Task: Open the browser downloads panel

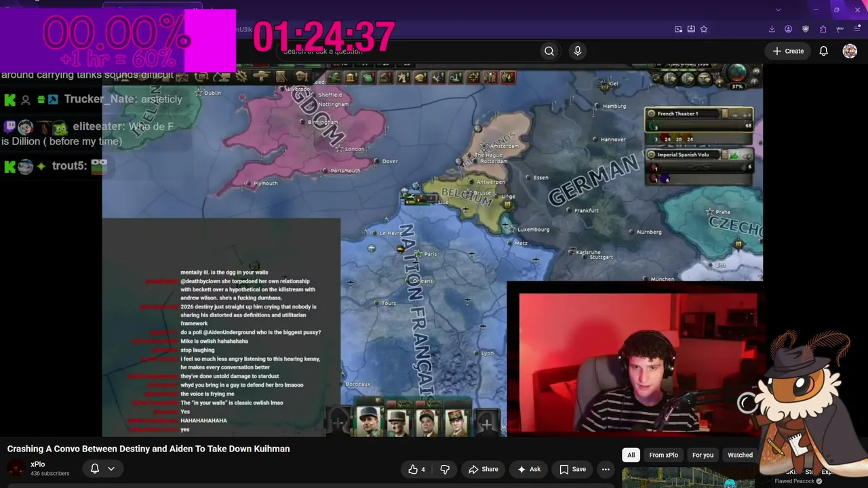Action: [x=772, y=29]
